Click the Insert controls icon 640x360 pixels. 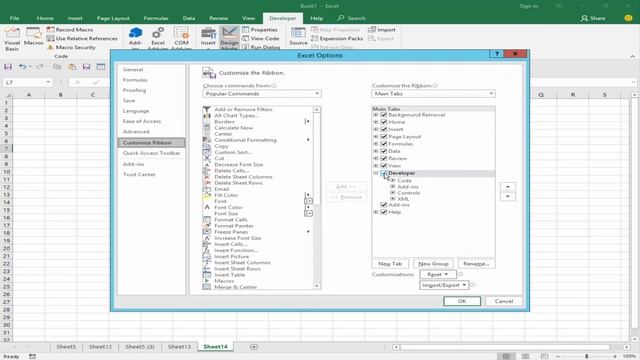pos(208,38)
